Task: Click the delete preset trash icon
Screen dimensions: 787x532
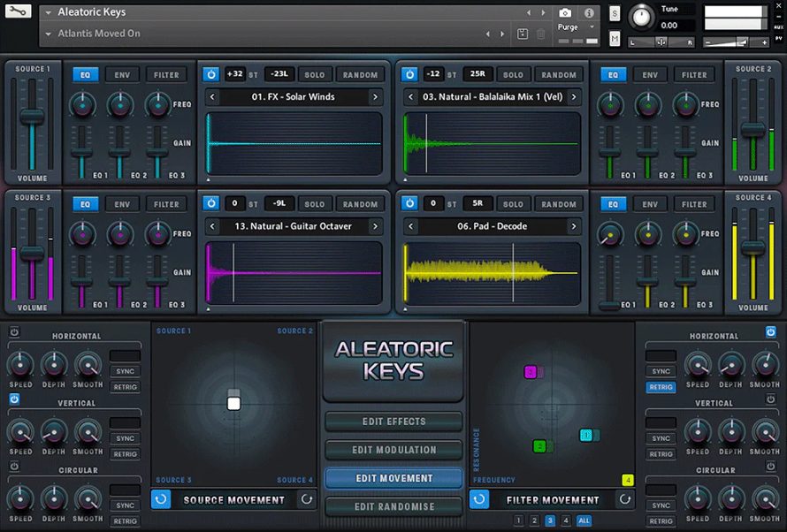Action: point(540,34)
